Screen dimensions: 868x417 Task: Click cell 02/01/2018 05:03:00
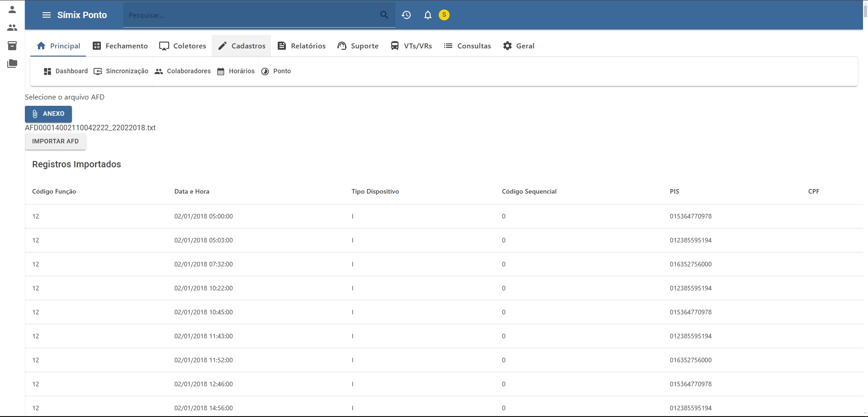pyautogui.click(x=204, y=240)
